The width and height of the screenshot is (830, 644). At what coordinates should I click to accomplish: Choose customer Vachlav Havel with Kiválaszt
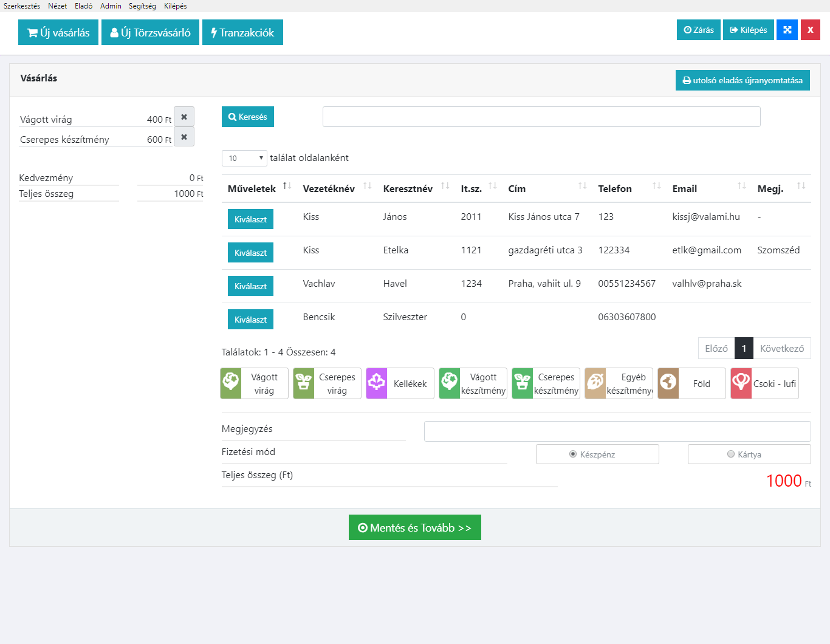250,286
